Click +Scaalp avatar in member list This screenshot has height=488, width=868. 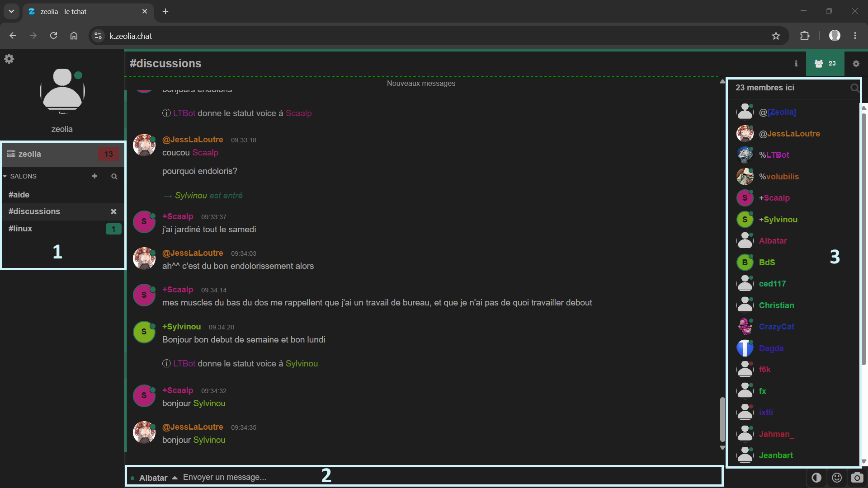click(x=745, y=198)
